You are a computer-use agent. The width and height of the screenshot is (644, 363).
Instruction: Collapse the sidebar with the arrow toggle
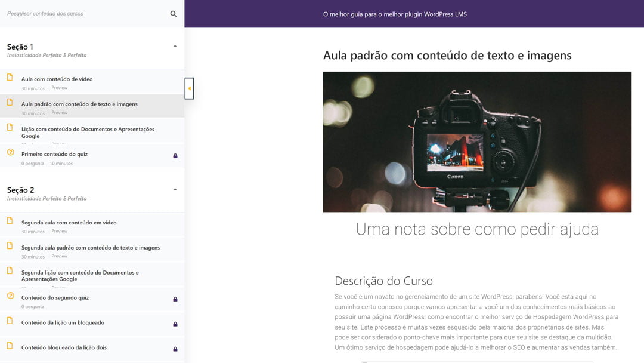189,88
